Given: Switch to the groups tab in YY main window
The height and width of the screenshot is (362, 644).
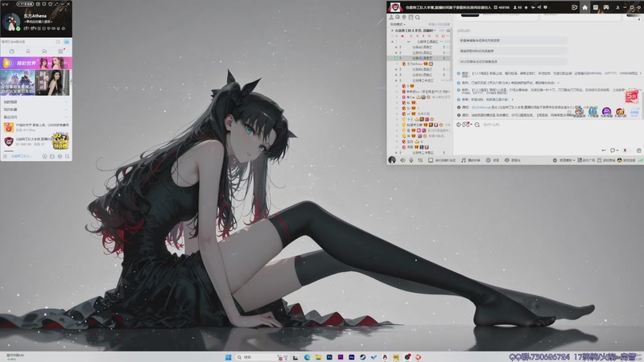Looking at the screenshot, I should click(44, 51).
